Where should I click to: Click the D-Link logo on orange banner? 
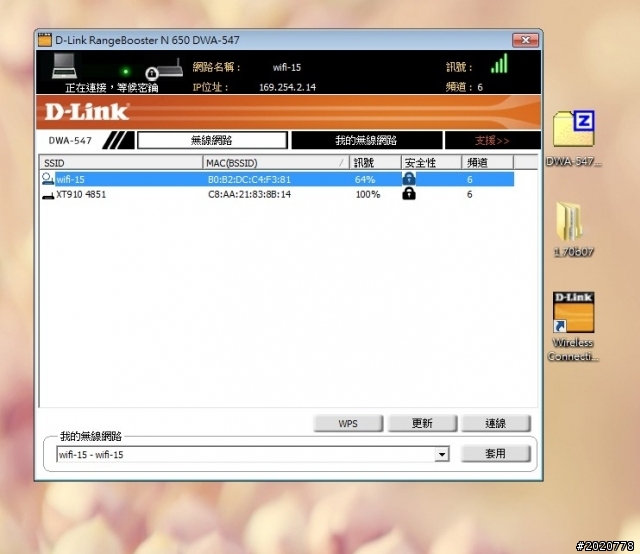[x=87, y=112]
